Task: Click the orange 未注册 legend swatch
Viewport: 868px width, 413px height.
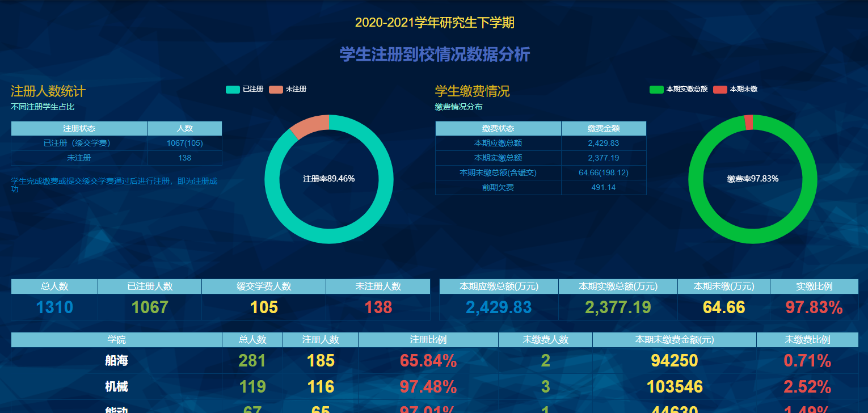Action: point(276,89)
